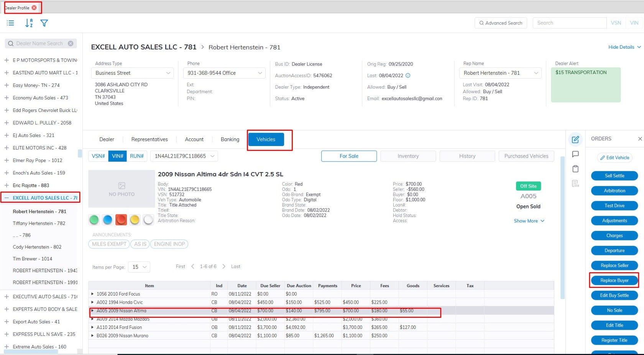Image resolution: width=644 pixels, height=355 pixels.
Task: Switch to the Banking tab
Action: click(230, 140)
